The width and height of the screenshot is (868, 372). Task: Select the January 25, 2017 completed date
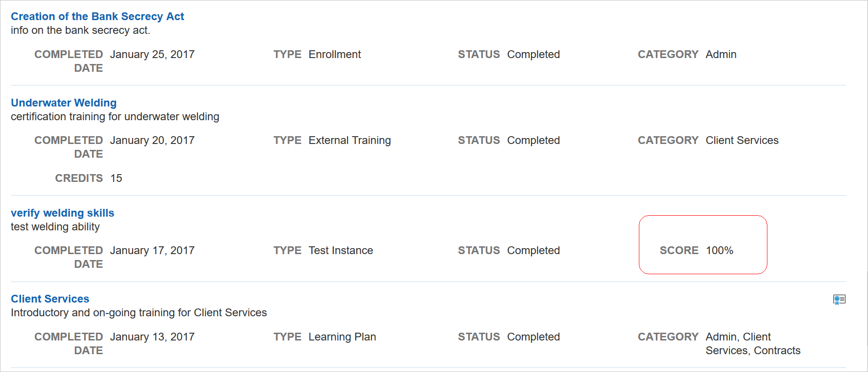152,54
